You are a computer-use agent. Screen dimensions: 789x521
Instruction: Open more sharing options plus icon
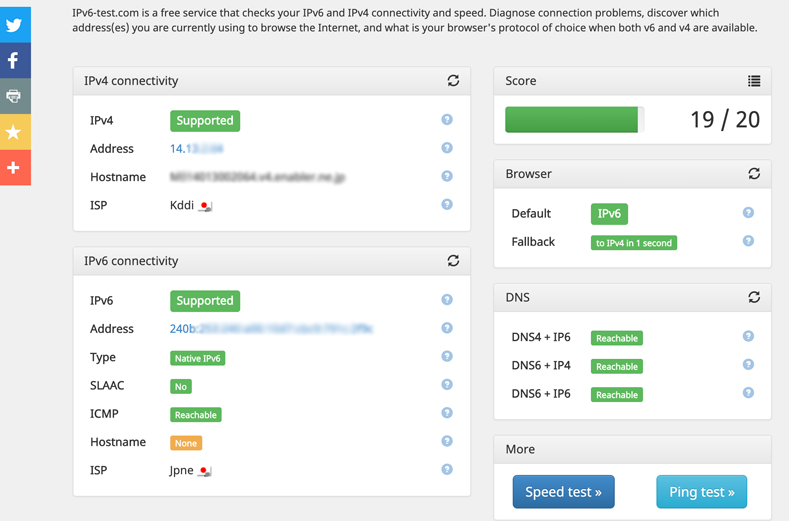coord(14,168)
